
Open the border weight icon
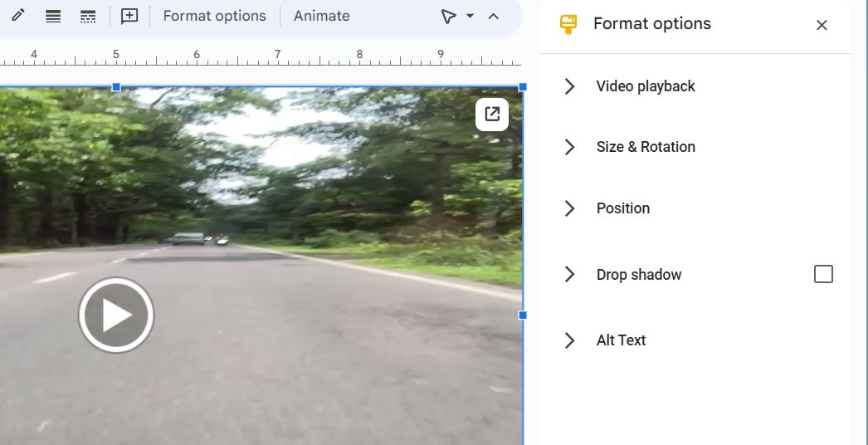click(53, 16)
